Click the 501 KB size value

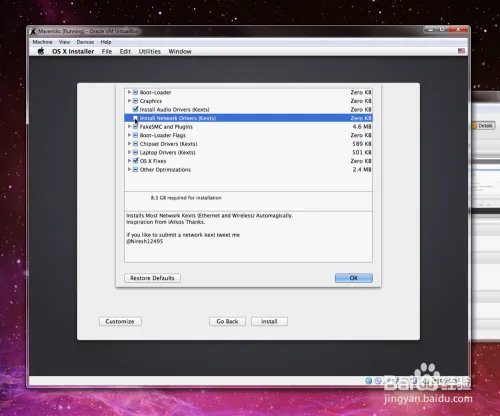pyautogui.click(x=362, y=152)
